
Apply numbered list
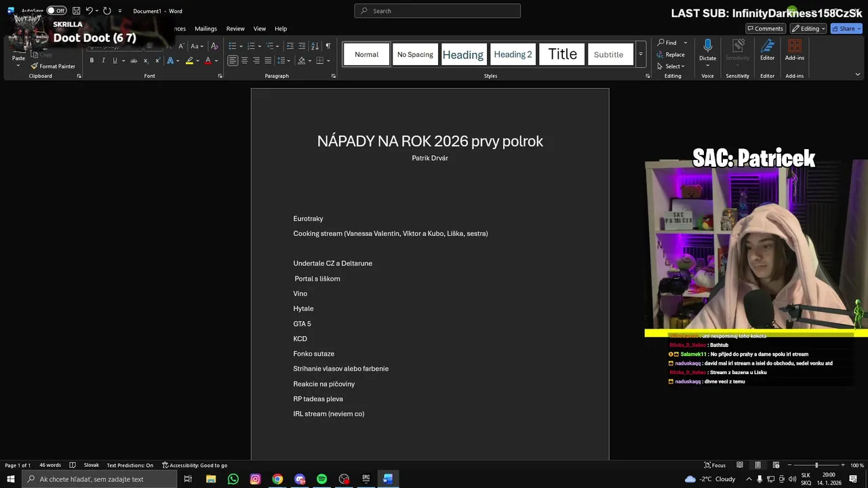251,46
